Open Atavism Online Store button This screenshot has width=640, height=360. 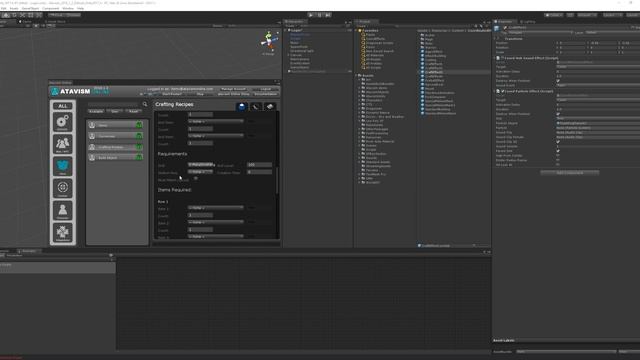pos(233,94)
